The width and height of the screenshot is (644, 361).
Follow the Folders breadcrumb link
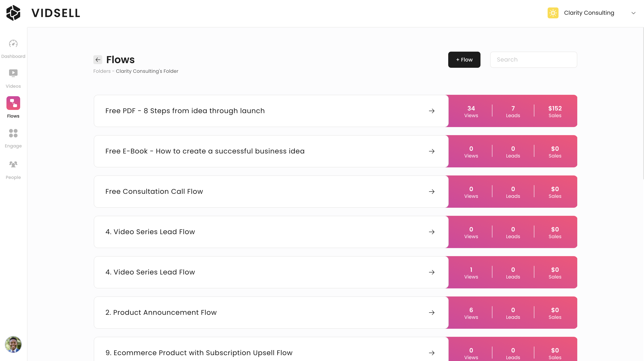(102, 71)
